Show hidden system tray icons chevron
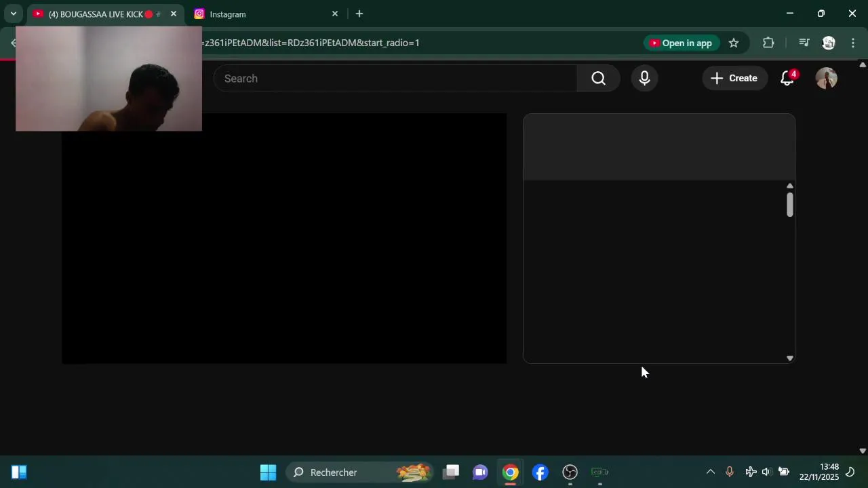The width and height of the screenshot is (868, 488). click(x=711, y=472)
